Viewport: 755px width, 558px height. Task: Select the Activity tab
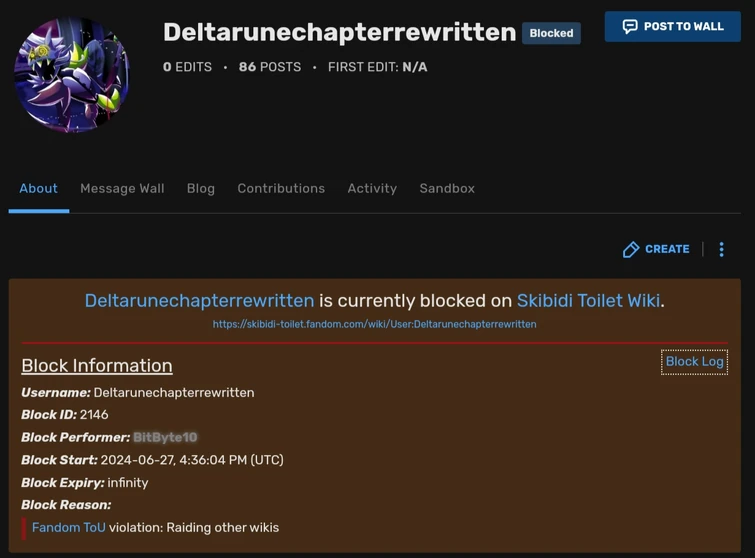click(372, 188)
